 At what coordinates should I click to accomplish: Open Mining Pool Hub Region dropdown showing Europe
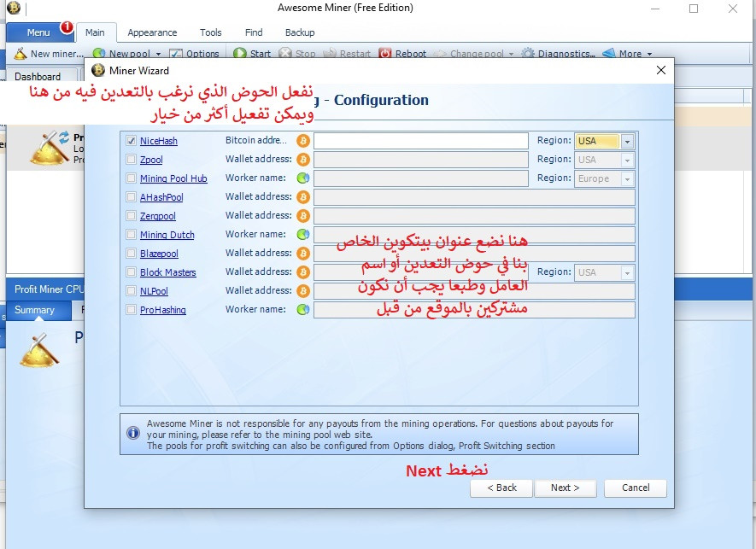[x=627, y=178]
